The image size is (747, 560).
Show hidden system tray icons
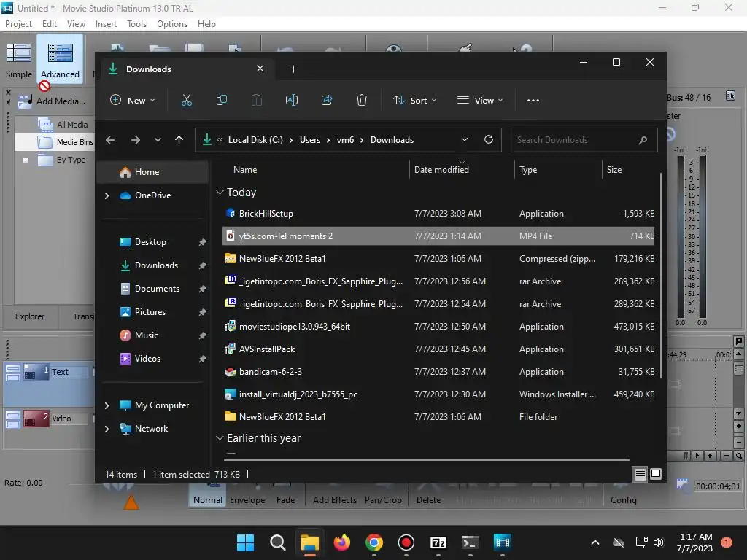[x=595, y=542]
